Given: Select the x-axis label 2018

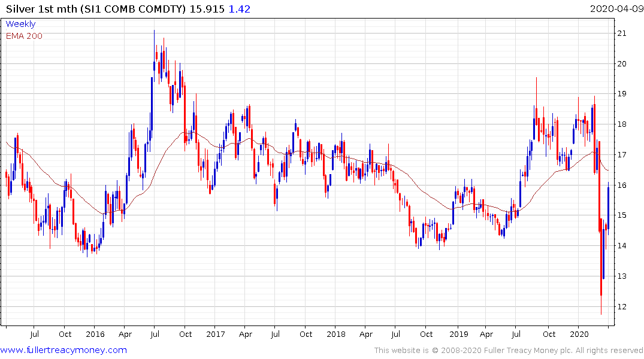Looking at the screenshot, I should point(336,334).
